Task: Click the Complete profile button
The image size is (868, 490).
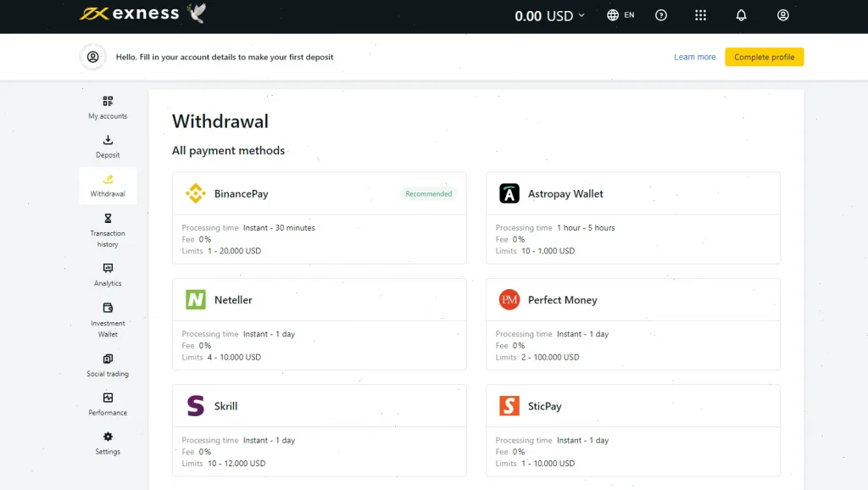Action: click(764, 57)
